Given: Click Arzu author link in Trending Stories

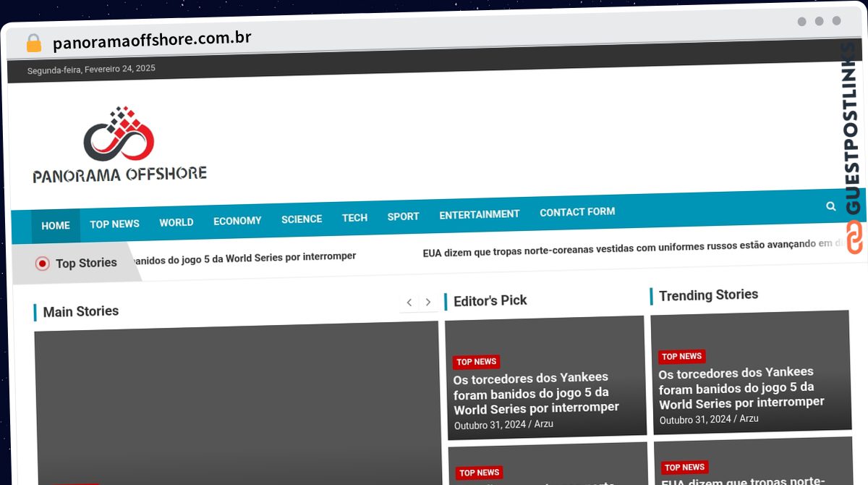Looking at the screenshot, I should tap(749, 418).
